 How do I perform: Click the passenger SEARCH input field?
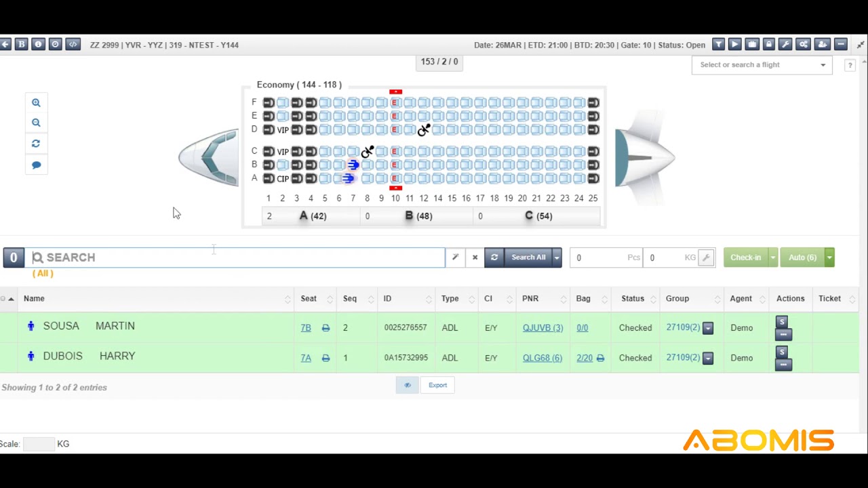235,258
